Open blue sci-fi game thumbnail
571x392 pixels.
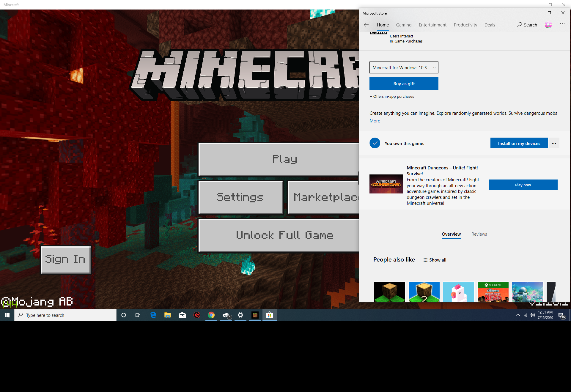click(527, 292)
